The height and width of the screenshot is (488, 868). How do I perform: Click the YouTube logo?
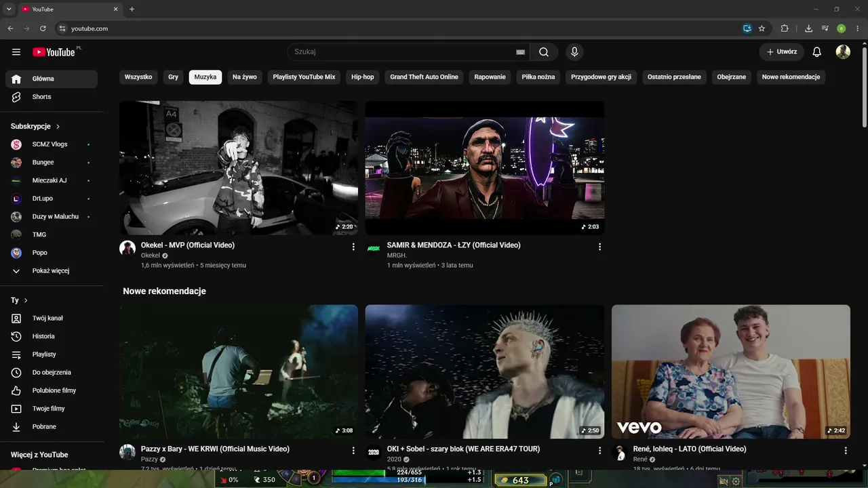(x=54, y=52)
